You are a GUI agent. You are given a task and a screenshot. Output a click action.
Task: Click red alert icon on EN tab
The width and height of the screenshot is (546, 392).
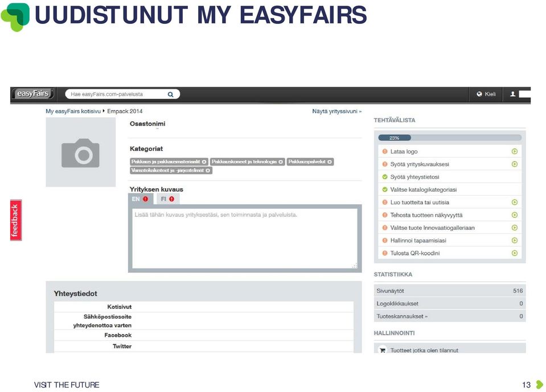(146, 199)
